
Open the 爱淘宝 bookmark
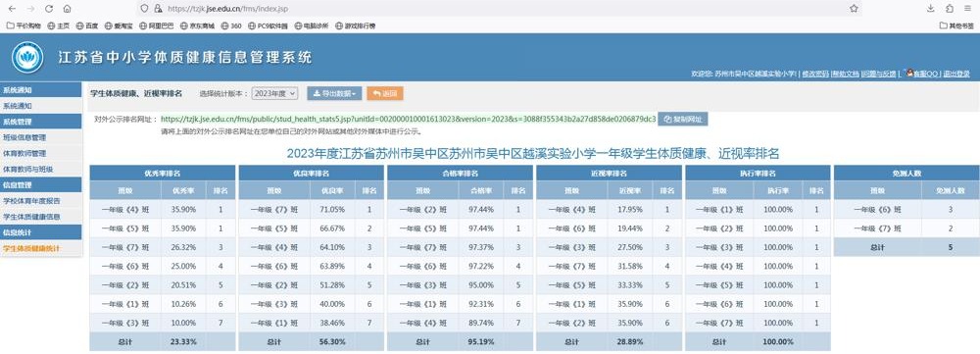(119, 26)
